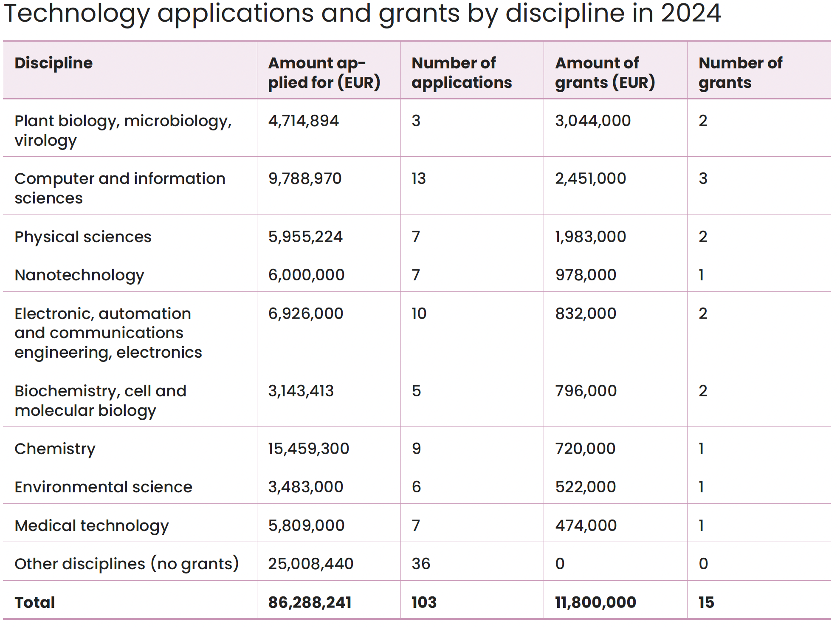The width and height of the screenshot is (840, 627).
Task: Click the grant amount 796,000
Action: tap(586, 391)
